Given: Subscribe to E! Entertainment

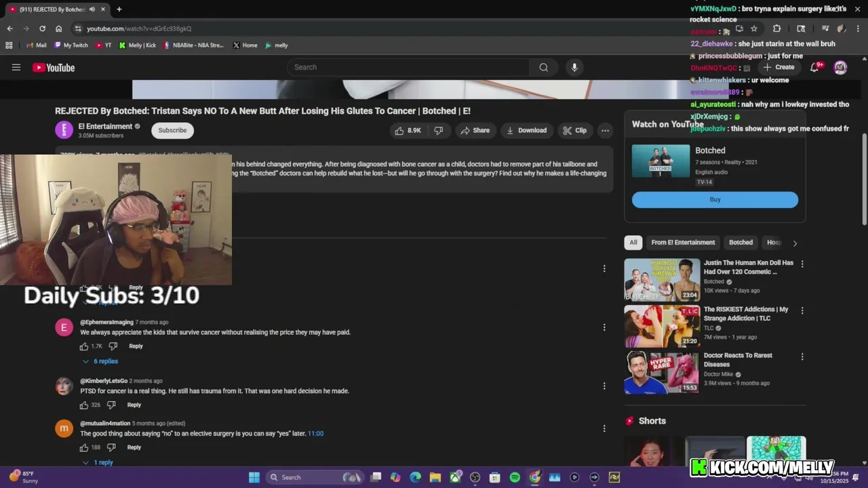Looking at the screenshot, I should click(x=172, y=130).
